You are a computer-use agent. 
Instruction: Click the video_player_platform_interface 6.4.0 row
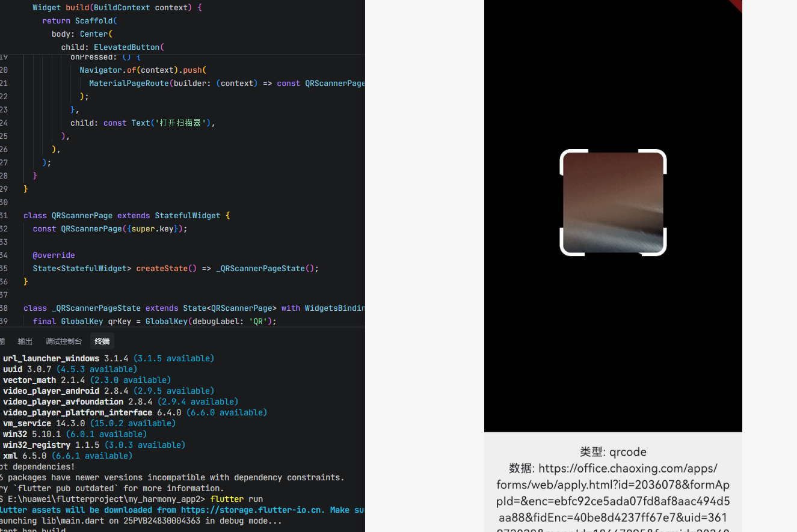tap(135, 412)
